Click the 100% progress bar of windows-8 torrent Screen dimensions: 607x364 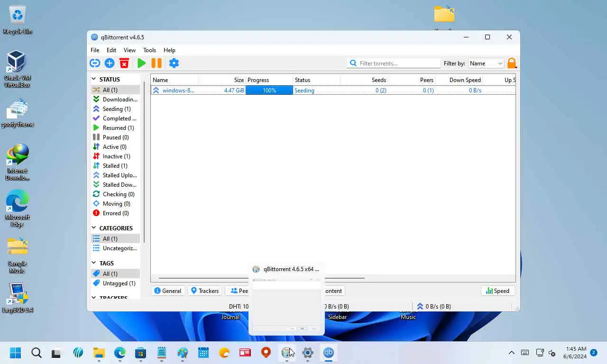click(x=269, y=90)
